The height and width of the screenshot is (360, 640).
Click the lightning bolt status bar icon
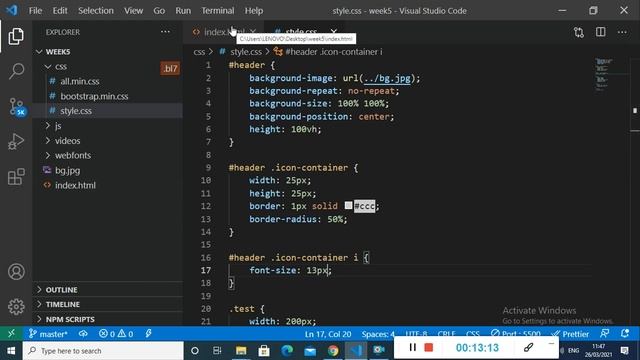tap(148, 333)
